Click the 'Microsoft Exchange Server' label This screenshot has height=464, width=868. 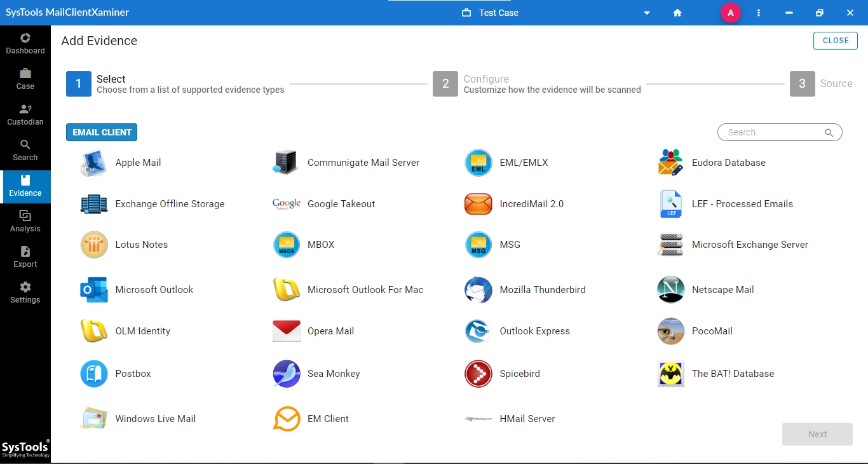(x=750, y=245)
